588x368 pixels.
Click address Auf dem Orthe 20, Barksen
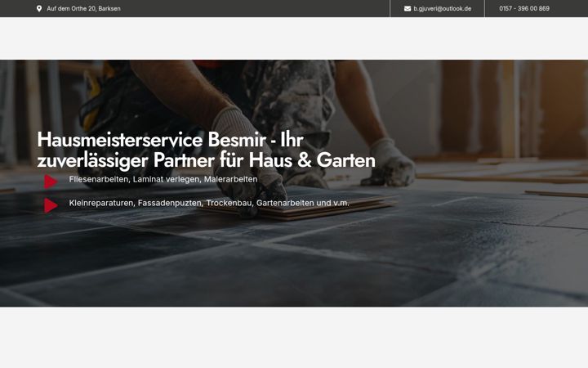[x=83, y=9]
